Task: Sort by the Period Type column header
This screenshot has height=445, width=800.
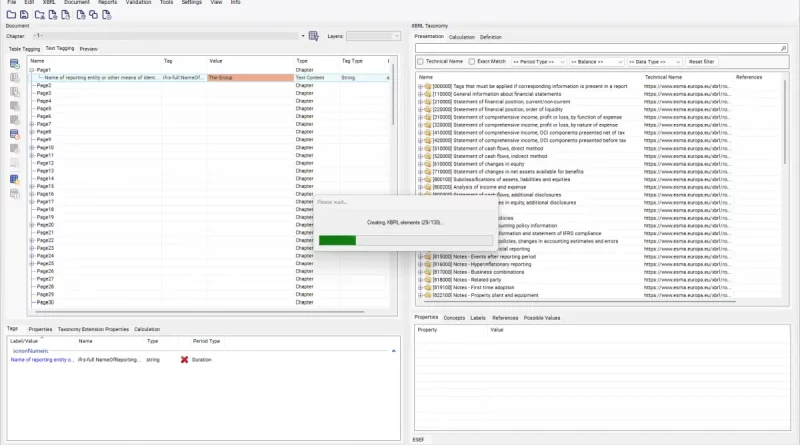Action: click(206, 341)
